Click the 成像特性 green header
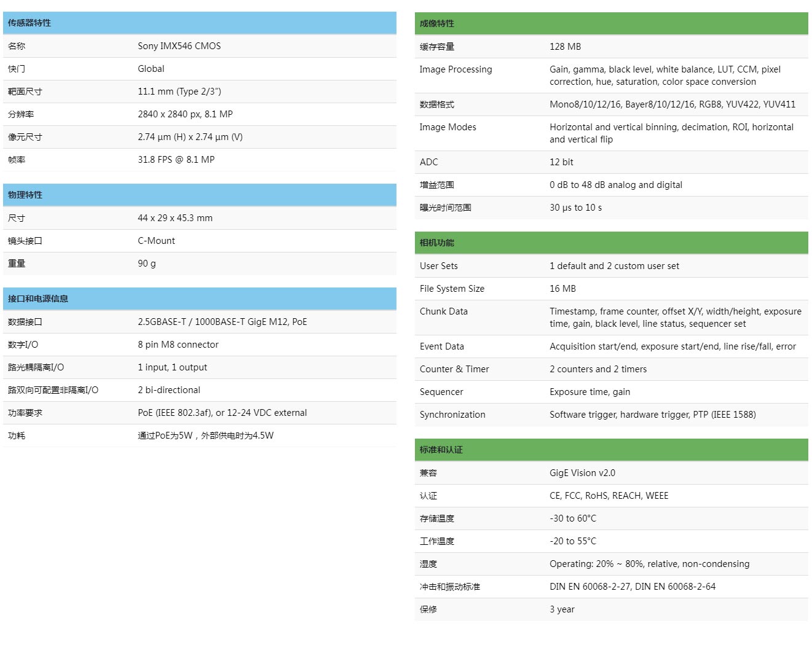This screenshot has width=812, height=645. (437, 23)
